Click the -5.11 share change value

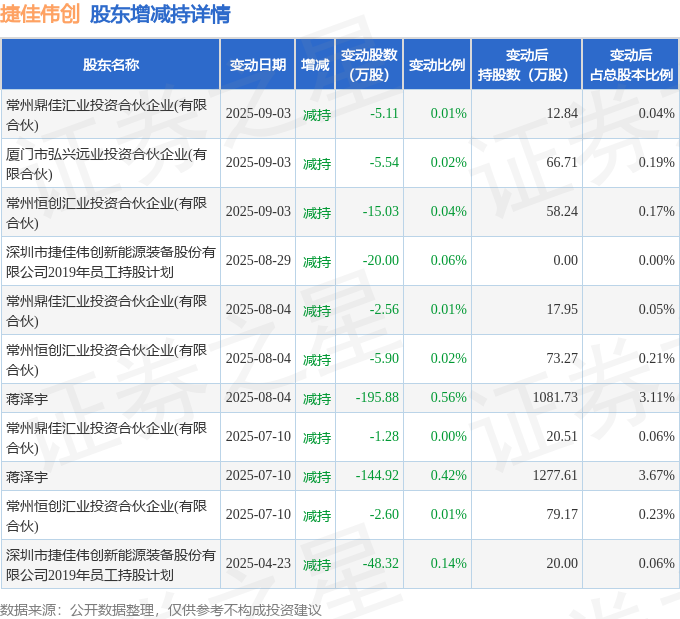click(384, 113)
